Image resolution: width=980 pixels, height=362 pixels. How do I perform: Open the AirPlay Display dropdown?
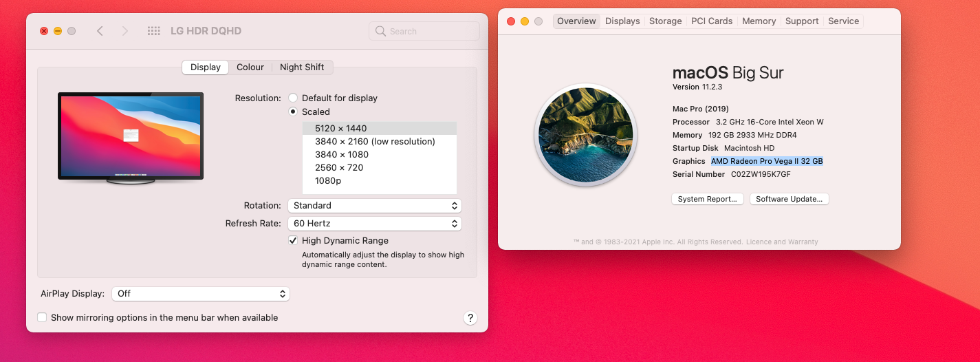pos(201,293)
